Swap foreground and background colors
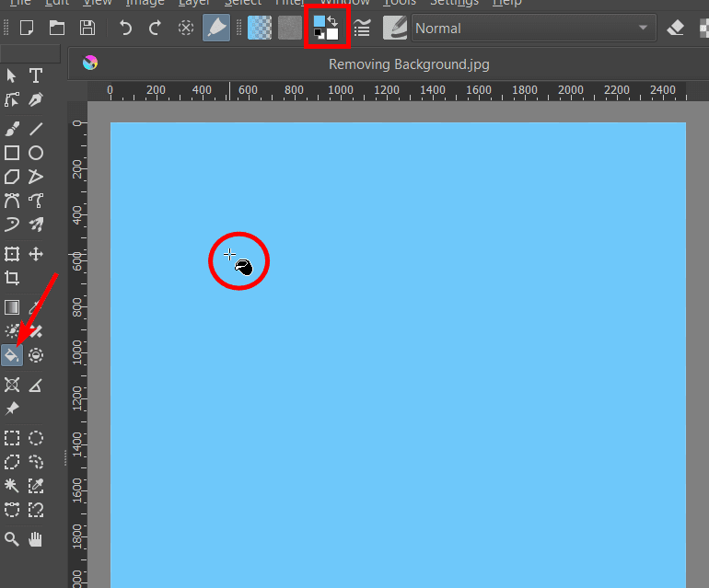Image resolution: width=709 pixels, height=588 pixels. pyautogui.click(x=332, y=21)
